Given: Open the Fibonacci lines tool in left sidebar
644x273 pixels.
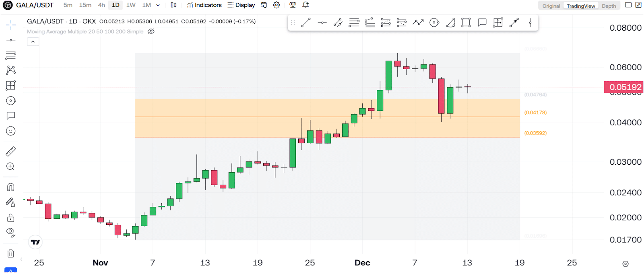Looking at the screenshot, I should point(11,55).
